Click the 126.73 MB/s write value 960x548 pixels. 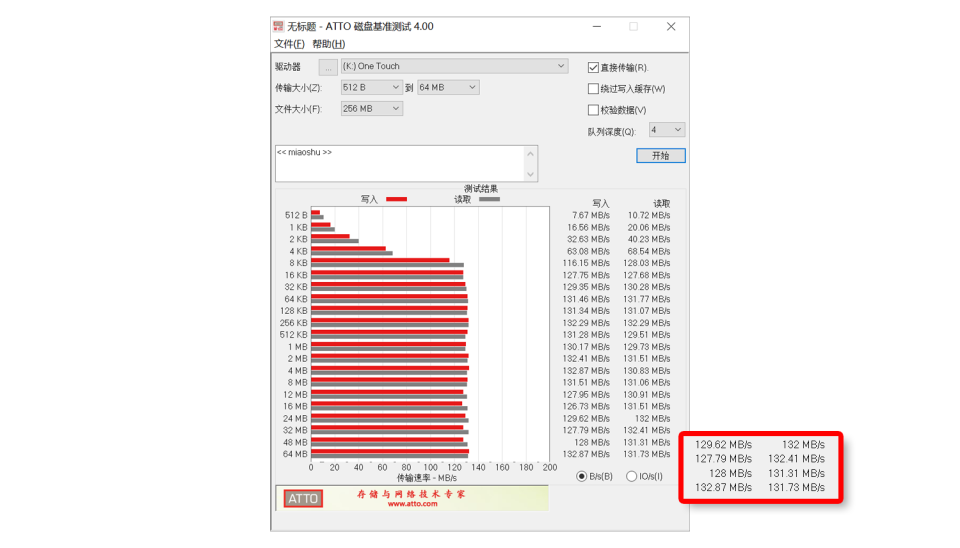click(586, 407)
